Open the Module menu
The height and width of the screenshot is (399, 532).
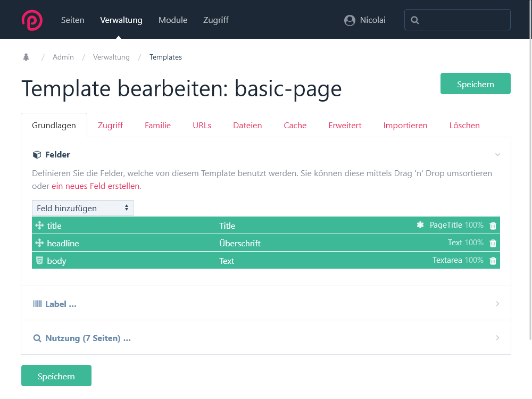pyautogui.click(x=173, y=20)
